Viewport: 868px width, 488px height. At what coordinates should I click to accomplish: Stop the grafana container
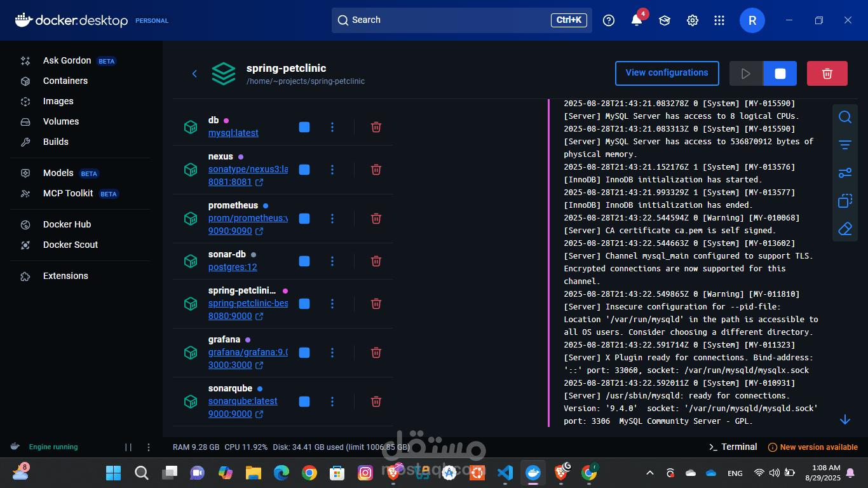click(304, 353)
